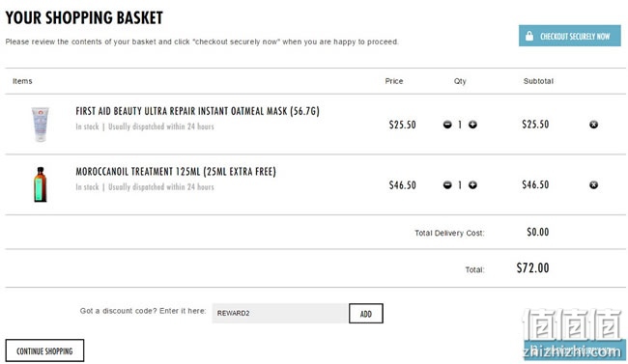
Task: Click the Moroccanoil quantity value
Action: 460,185
